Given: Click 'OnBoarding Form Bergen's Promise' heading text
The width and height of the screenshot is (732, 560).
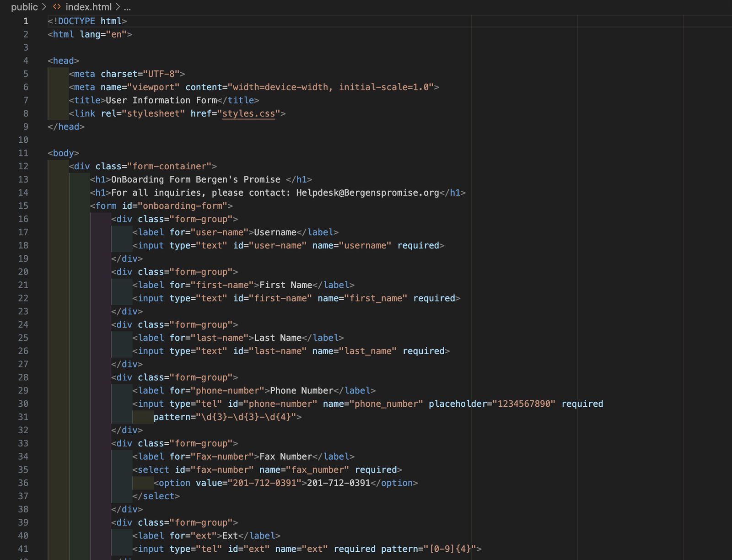Looking at the screenshot, I should pos(196,179).
